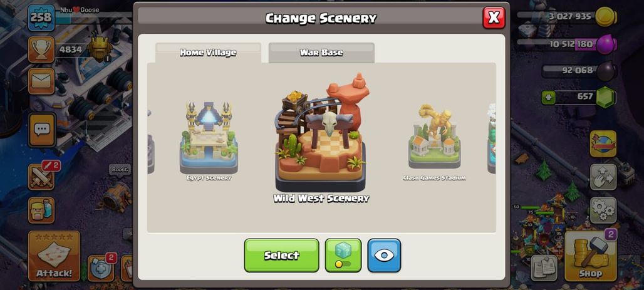
Task: Close the Change Scenery dialog
Action: [x=494, y=18]
